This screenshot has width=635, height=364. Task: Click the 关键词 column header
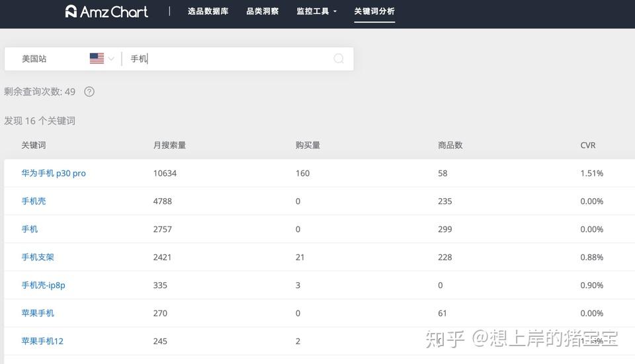(34, 145)
